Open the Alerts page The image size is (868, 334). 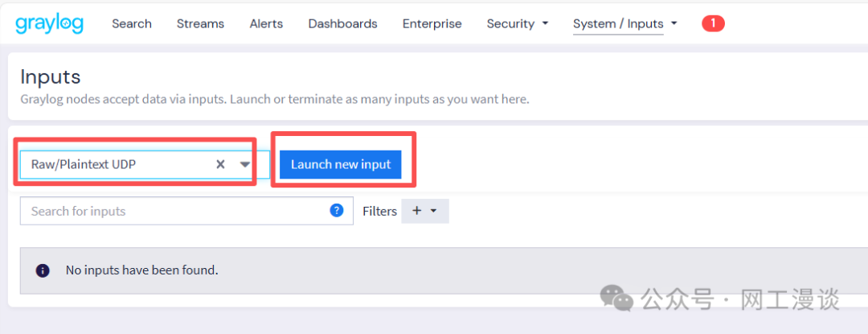[x=266, y=24]
